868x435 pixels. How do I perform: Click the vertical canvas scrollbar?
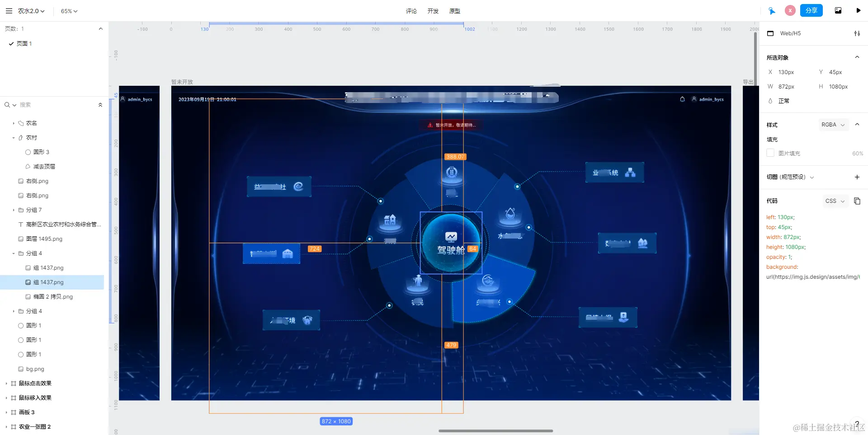coord(755,59)
